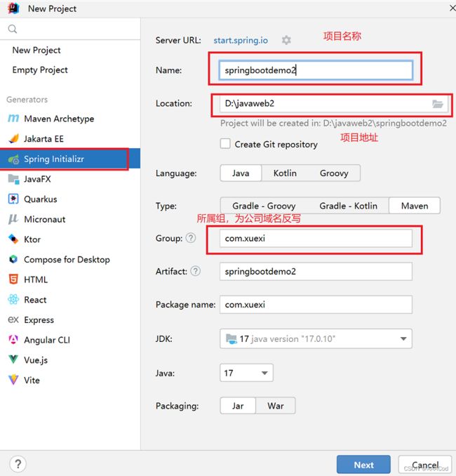
Task: Open start.spring.io server URL link
Action: pos(241,41)
